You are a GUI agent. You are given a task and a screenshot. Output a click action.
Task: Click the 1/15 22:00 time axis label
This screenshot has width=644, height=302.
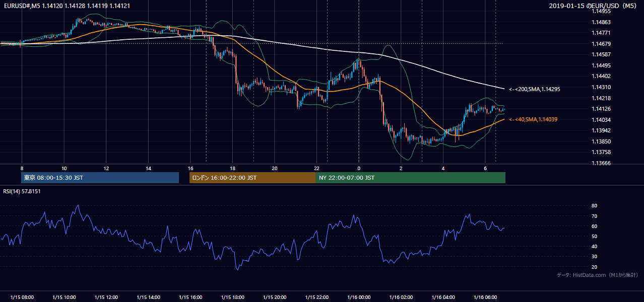[x=316, y=297]
